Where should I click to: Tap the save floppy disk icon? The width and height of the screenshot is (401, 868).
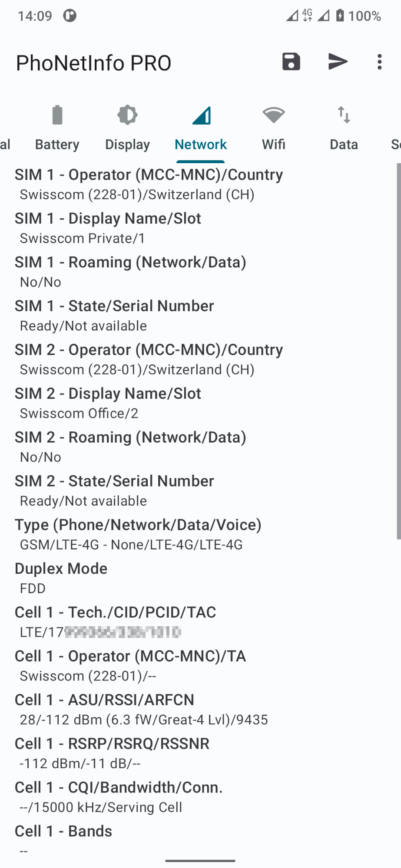click(x=291, y=62)
